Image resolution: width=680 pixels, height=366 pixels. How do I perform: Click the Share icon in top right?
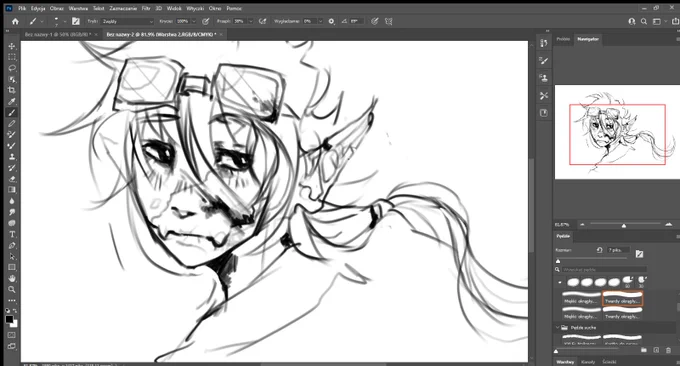click(675, 21)
